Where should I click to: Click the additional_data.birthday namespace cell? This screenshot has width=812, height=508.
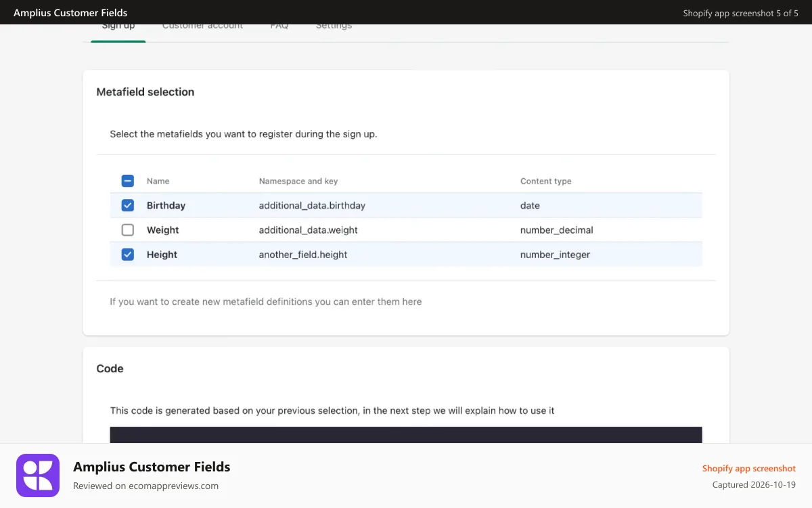[x=312, y=205]
